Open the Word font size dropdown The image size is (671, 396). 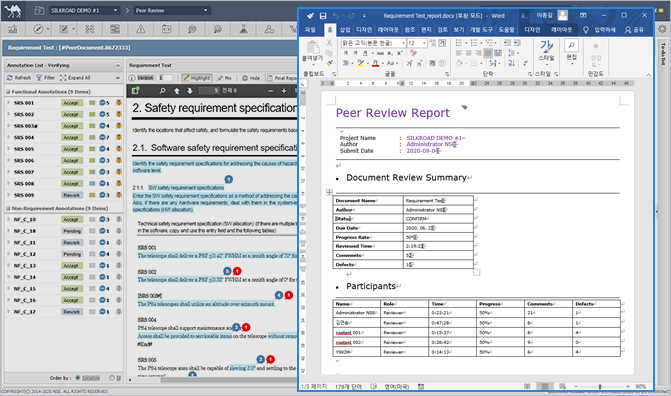[x=424, y=43]
